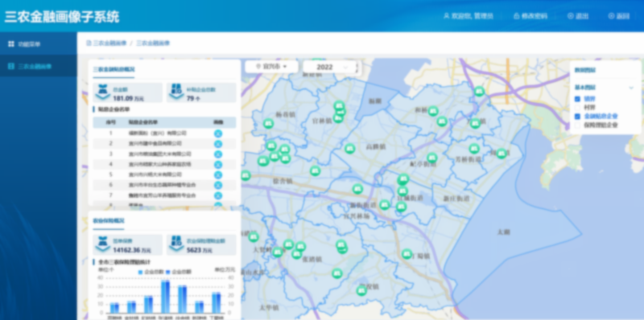This screenshot has height=320, width=644.
Task: Open the 宜兴市 region dropdown
Action: pos(271,67)
